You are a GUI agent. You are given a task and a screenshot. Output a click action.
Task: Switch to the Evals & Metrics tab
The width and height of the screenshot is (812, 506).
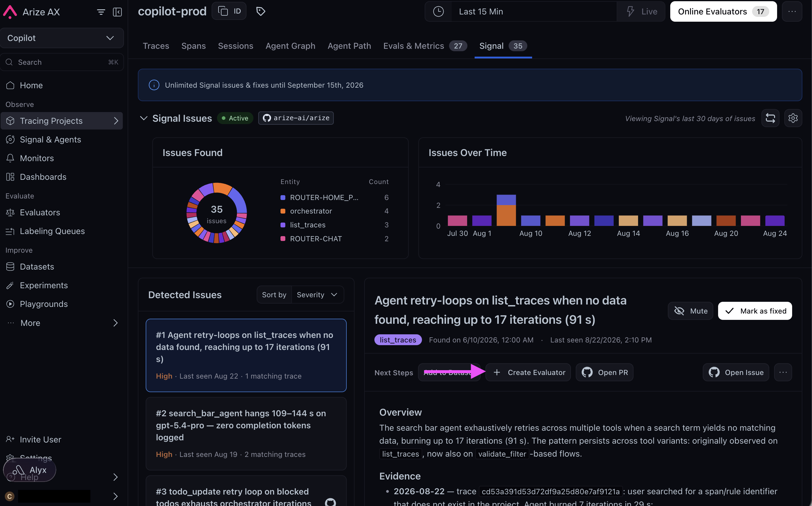425,46
